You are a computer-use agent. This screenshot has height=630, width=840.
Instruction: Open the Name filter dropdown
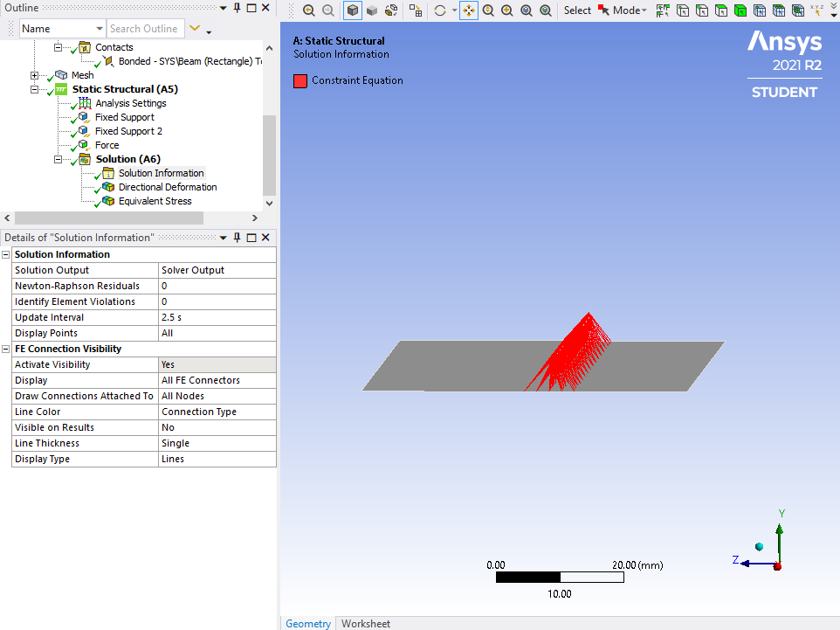[x=100, y=29]
